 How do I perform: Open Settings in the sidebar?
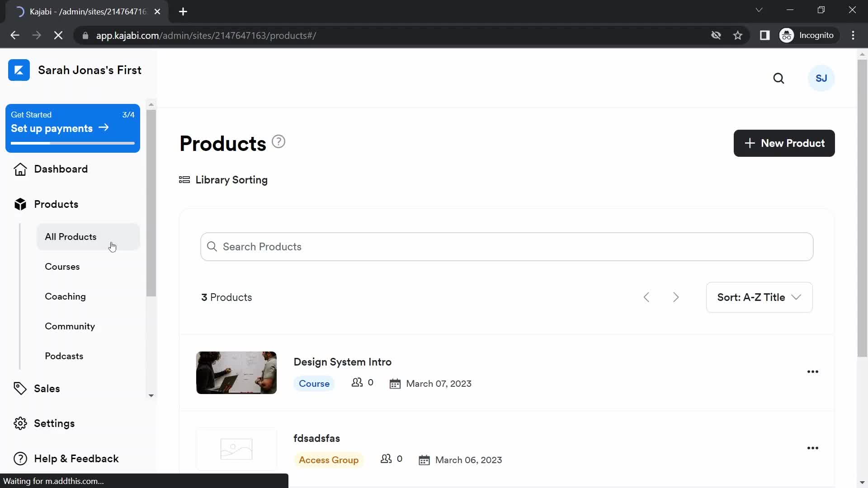pyautogui.click(x=54, y=423)
